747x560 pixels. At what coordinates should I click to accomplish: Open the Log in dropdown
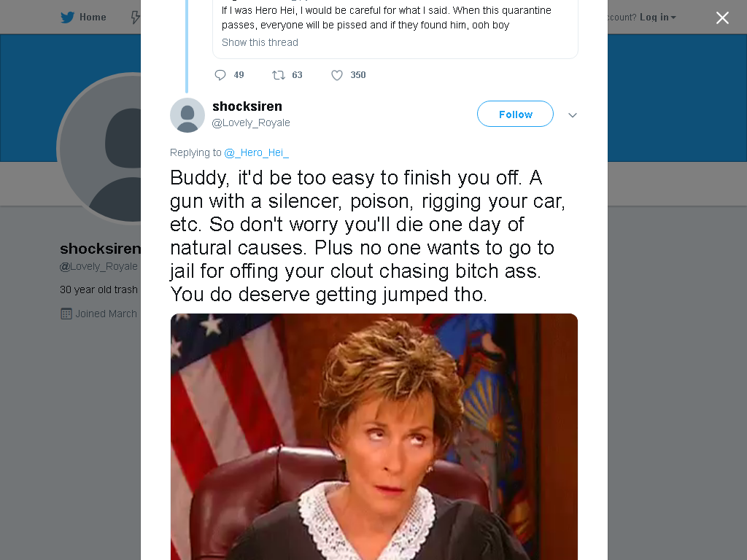click(x=658, y=17)
